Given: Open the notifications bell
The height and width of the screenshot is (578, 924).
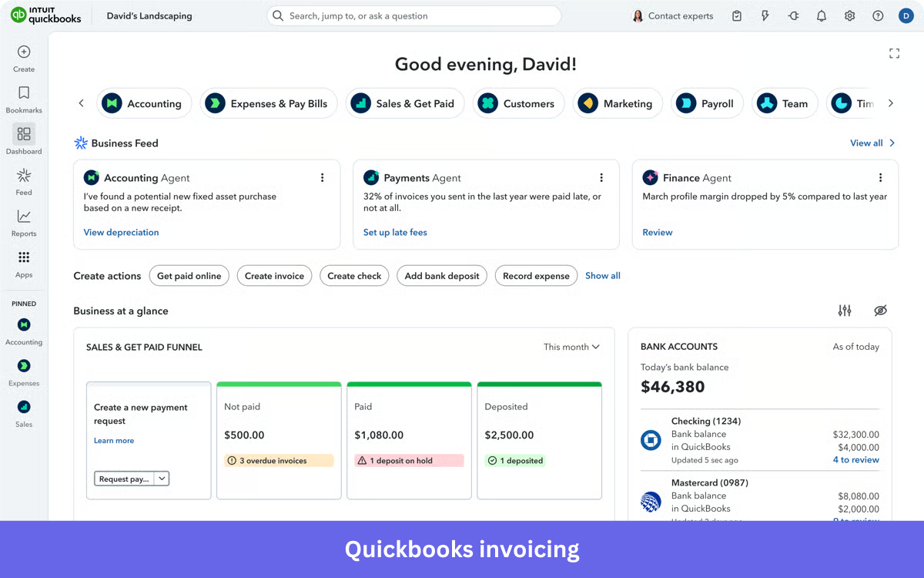Looking at the screenshot, I should pyautogui.click(x=822, y=15).
